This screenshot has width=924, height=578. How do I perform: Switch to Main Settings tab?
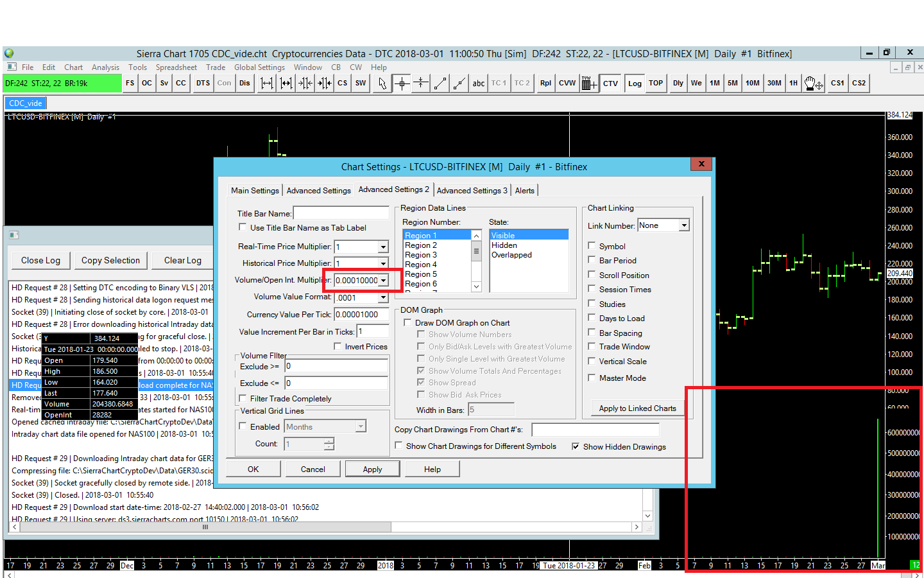[x=255, y=191]
